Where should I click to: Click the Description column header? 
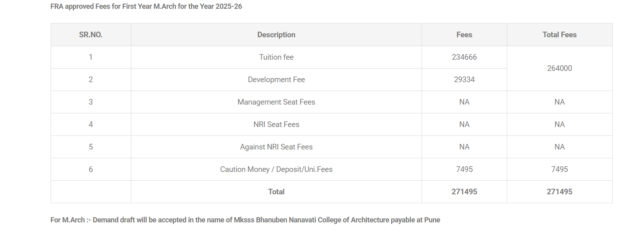pos(276,35)
